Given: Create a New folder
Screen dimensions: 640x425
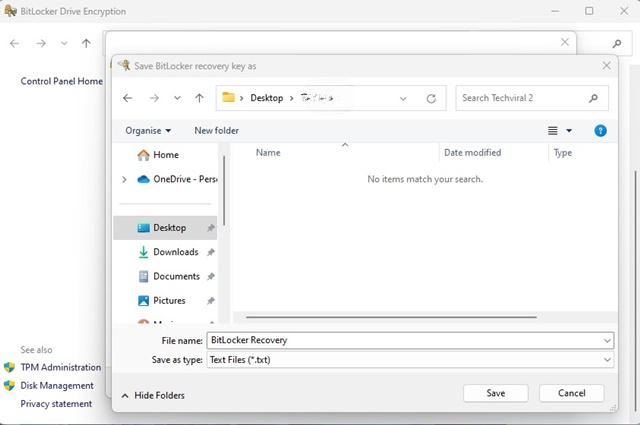Looking at the screenshot, I should tap(216, 131).
